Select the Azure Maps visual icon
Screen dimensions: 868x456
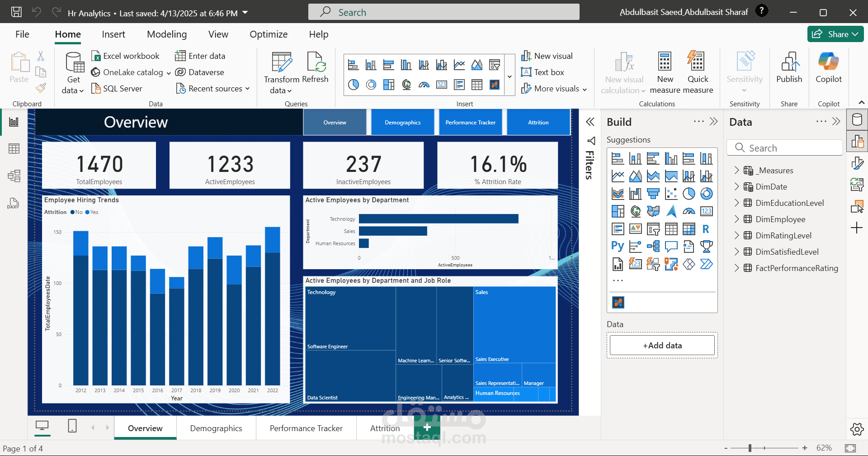point(671,211)
